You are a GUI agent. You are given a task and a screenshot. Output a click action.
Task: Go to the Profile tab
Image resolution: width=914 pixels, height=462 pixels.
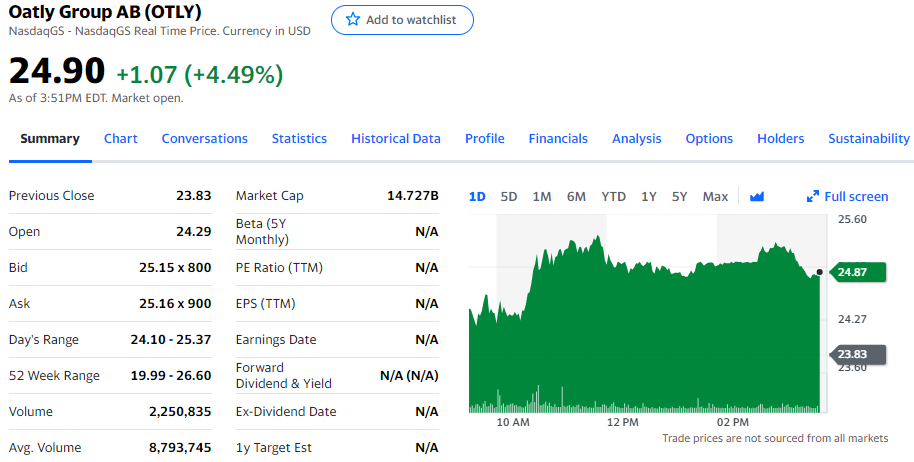[x=485, y=139]
